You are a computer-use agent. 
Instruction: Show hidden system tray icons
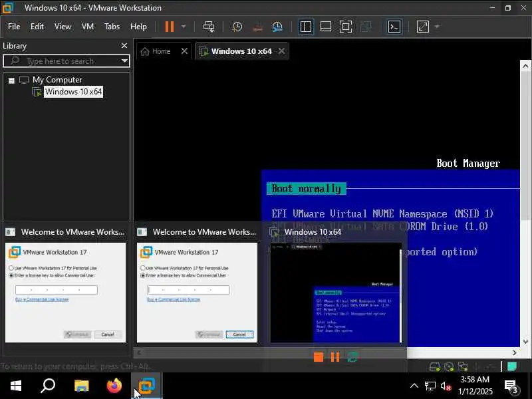coord(414,386)
